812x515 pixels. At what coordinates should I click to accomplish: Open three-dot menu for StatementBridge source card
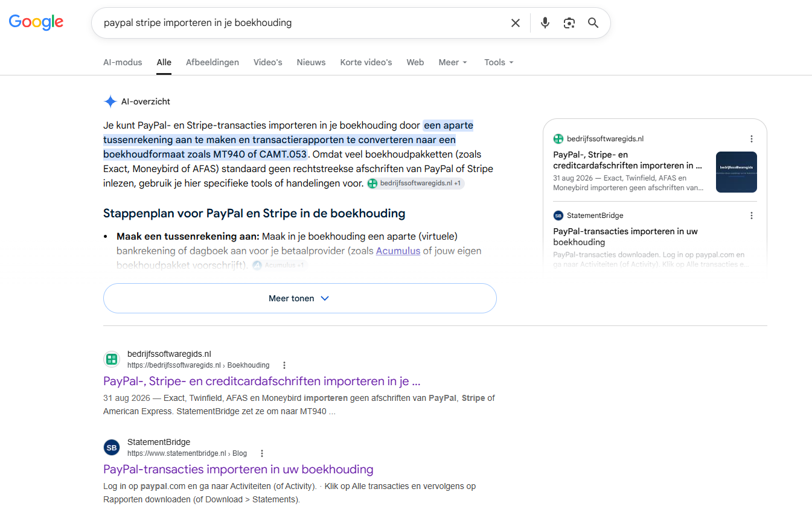tap(752, 216)
